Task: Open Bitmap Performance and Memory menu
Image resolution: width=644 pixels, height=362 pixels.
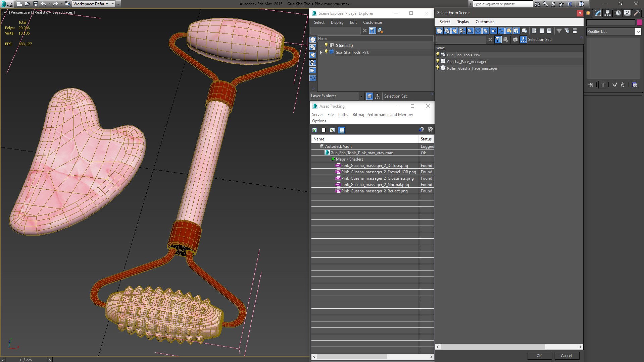Action: coord(383,115)
